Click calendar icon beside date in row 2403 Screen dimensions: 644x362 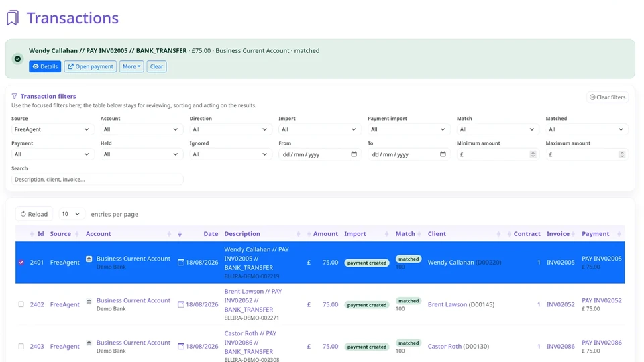(x=180, y=347)
